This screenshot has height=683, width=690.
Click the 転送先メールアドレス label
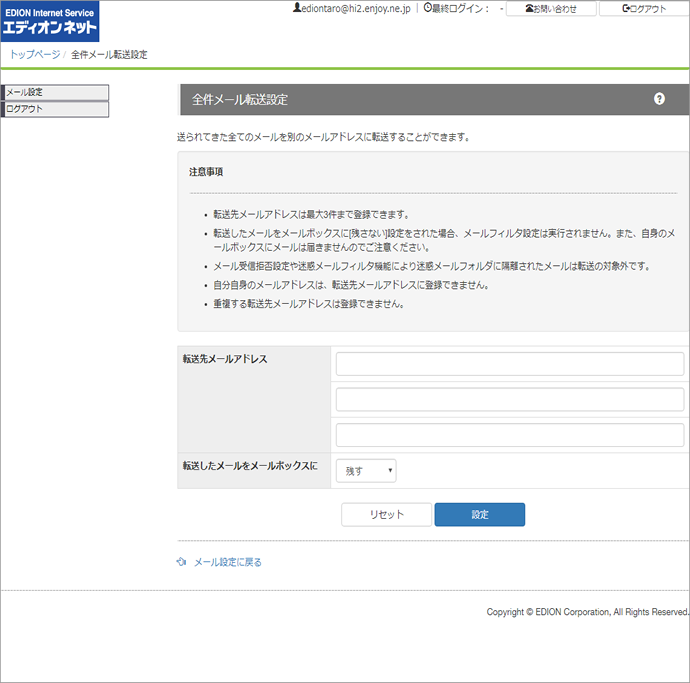pyautogui.click(x=225, y=359)
